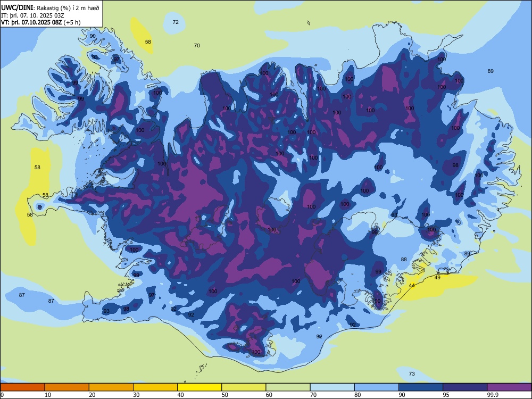The width and height of the screenshot is (532, 399).
Task: Choose the golden 30–40 legend swatch
Action: tap(155, 387)
